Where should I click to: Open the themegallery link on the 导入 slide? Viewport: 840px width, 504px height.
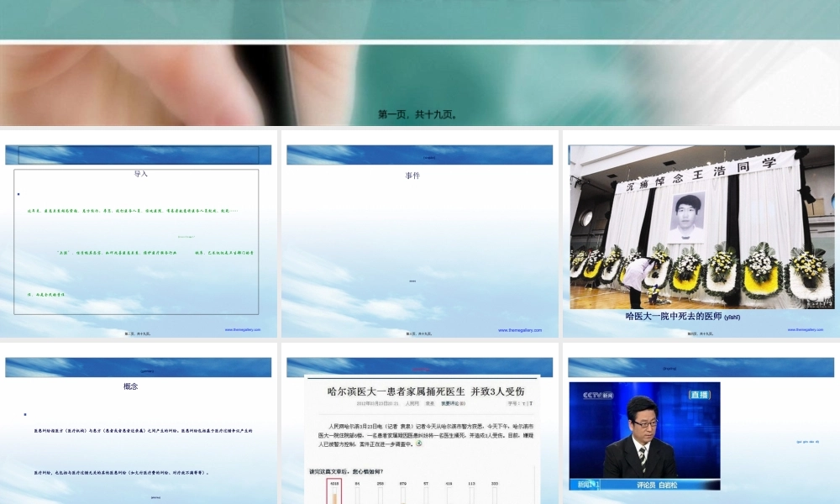[x=243, y=330]
